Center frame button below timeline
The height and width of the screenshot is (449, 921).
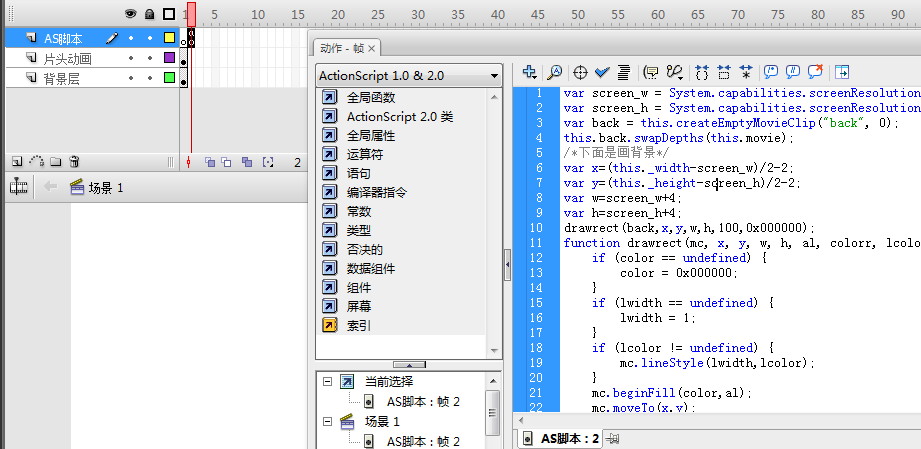[188, 162]
